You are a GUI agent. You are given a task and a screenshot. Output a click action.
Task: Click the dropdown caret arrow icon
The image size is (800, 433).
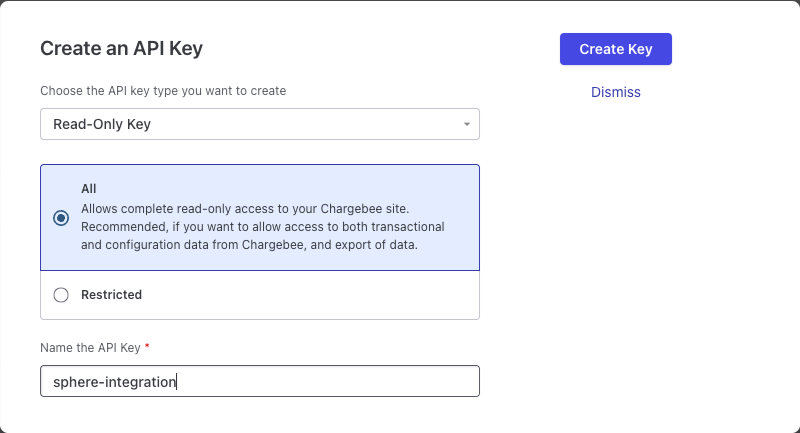[466, 124]
